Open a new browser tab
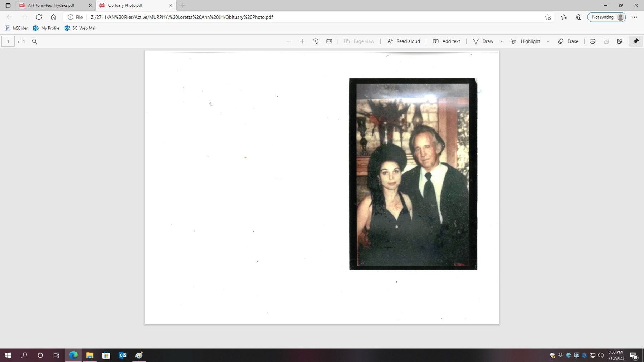The image size is (644, 362). click(182, 5)
